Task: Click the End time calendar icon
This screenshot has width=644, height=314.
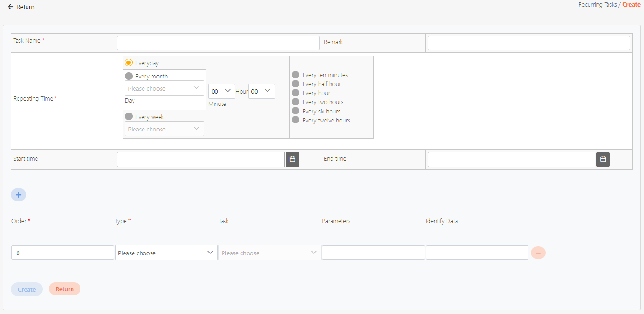Action: (x=603, y=159)
